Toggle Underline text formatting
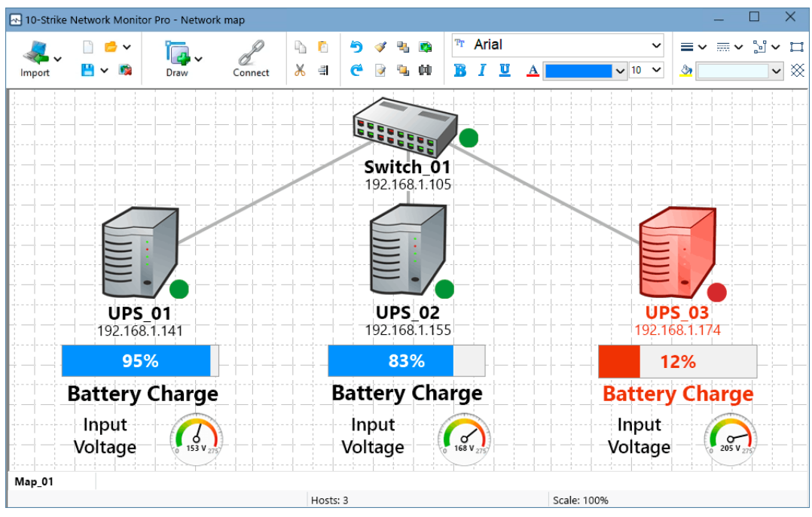This screenshot has height=517, width=812. click(505, 70)
